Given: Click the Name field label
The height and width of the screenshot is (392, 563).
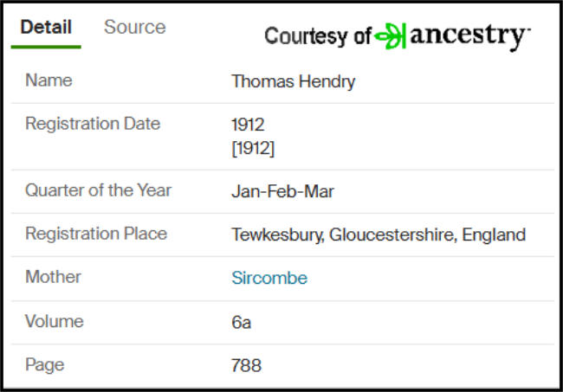Looking at the screenshot, I should [49, 80].
